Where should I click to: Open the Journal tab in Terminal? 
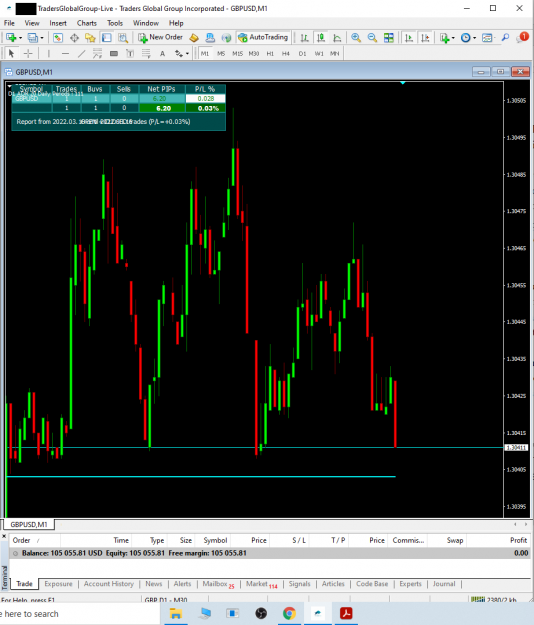click(444, 584)
